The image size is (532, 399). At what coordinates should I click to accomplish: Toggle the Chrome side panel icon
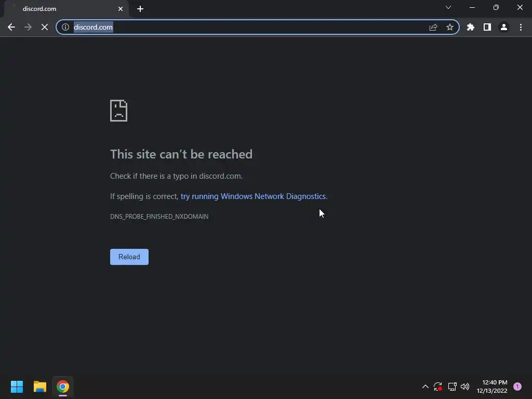(x=487, y=27)
